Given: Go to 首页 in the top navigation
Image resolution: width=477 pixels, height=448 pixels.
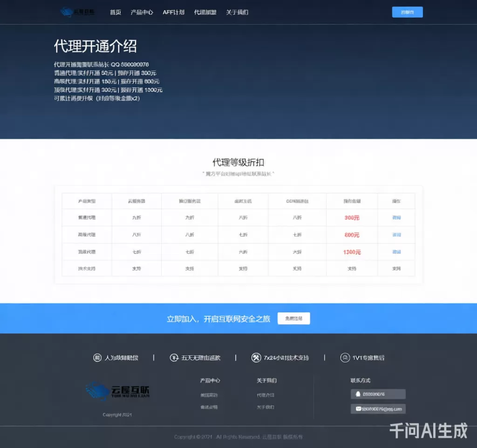Looking at the screenshot, I should (116, 13).
